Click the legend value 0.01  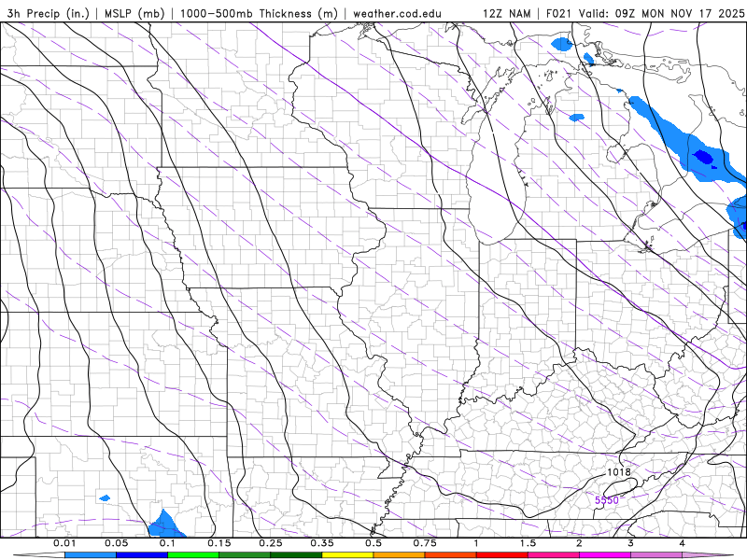click(64, 543)
